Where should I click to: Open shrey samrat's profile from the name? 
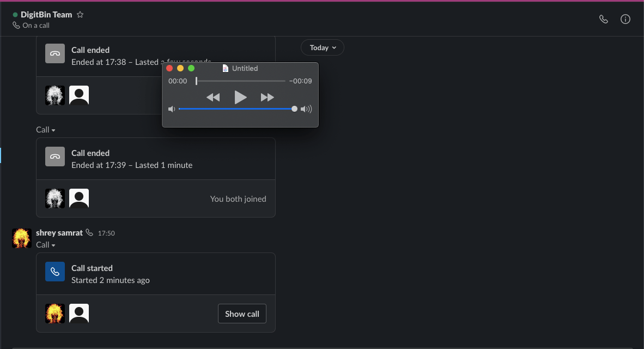59,233
